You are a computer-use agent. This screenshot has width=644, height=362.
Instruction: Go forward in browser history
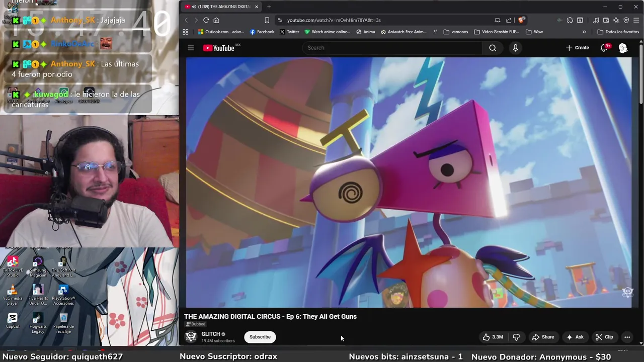click(195, 20)
